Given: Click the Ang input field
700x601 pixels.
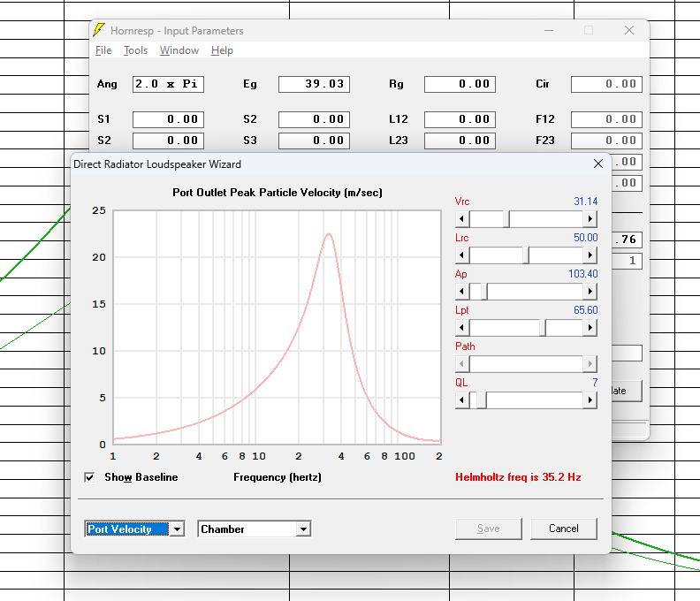Looking at the screenshot, I should (x=168, y=84).
